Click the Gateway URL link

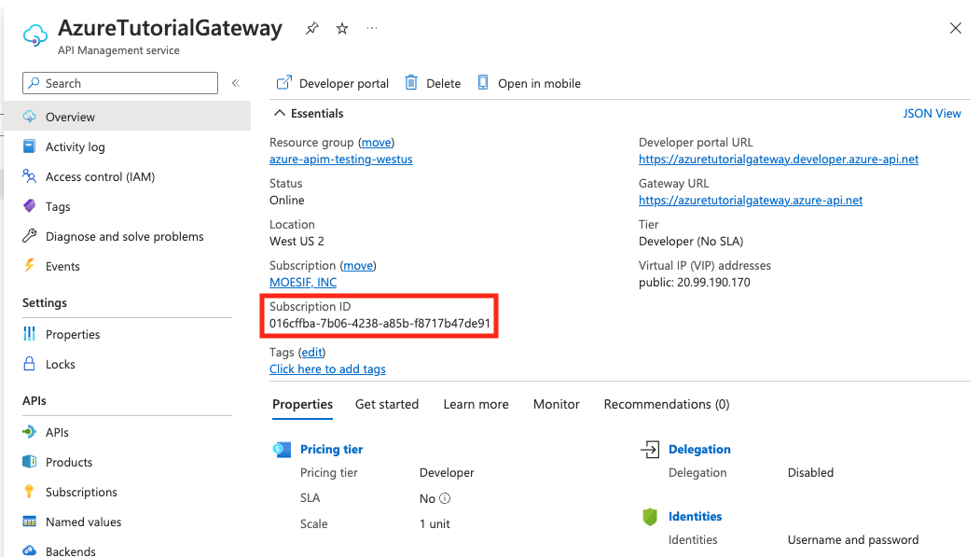pos(751,200)
